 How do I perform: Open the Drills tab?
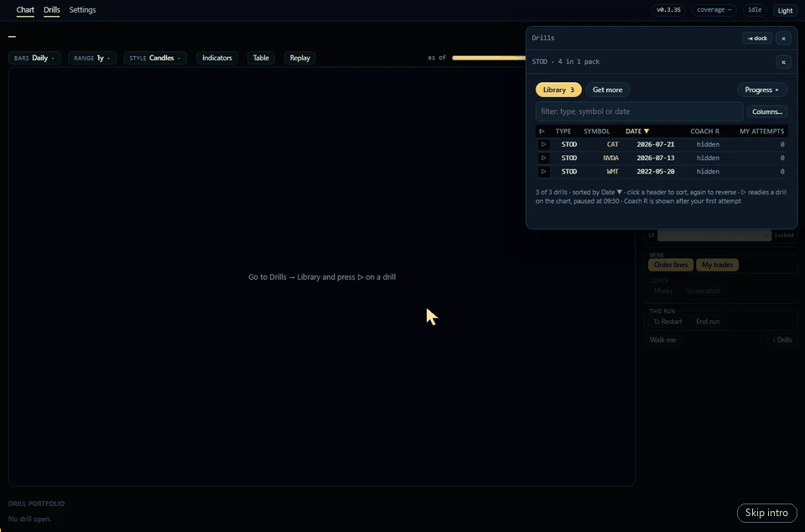coord(52,10)
